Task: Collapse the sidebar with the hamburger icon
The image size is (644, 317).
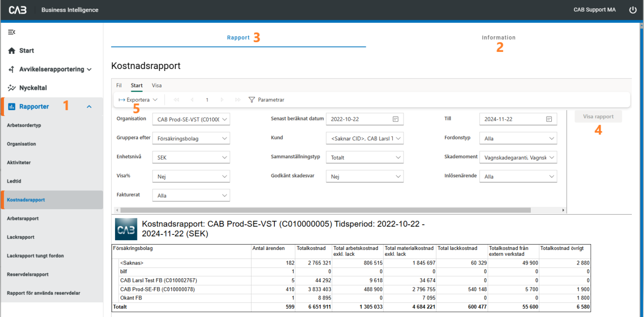Action: point(12,32)
